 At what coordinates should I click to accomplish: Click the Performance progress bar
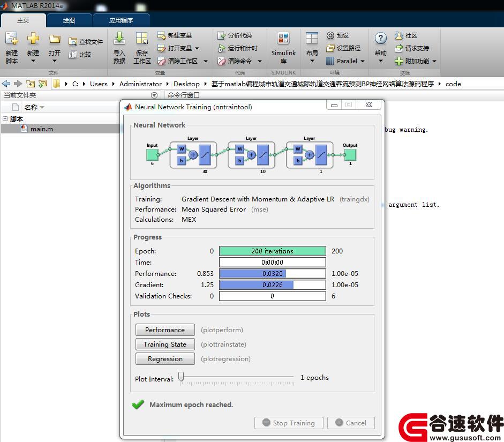(x=272, y=274)
